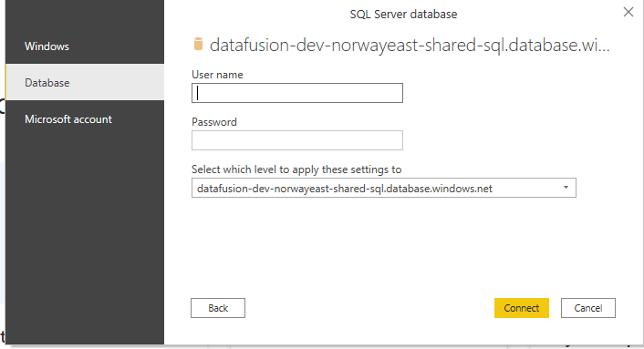Viewport: 644px width, 349px height.
Task: Focus the Password input field
Action: (x=297, y=140)
